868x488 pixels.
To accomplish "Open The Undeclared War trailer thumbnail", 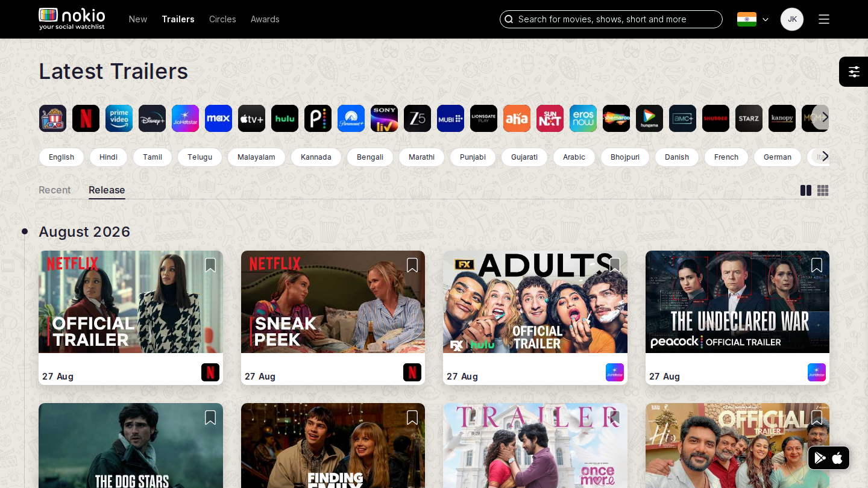I will 737,302.
